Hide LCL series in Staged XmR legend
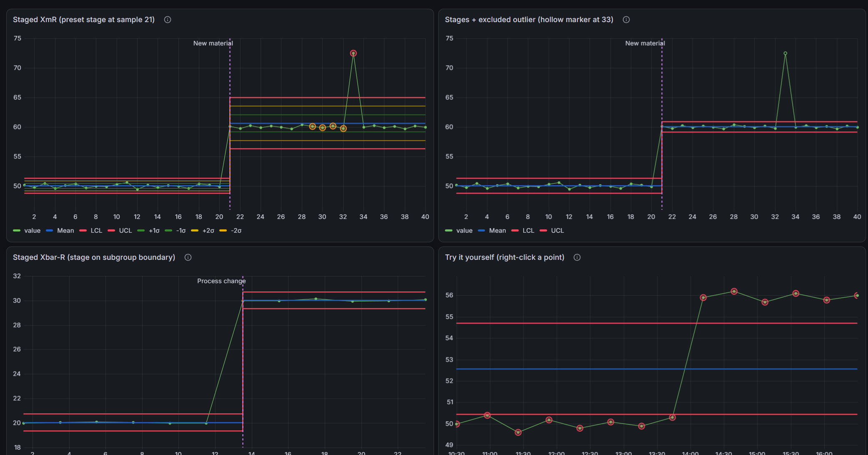 (x=96, y=231)
